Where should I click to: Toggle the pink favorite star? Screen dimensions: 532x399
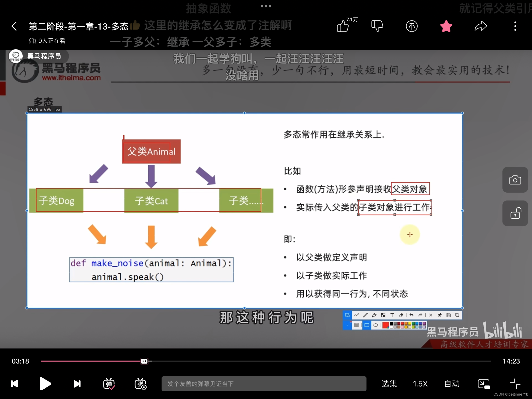pyautogui.click(x=446, y=26)
